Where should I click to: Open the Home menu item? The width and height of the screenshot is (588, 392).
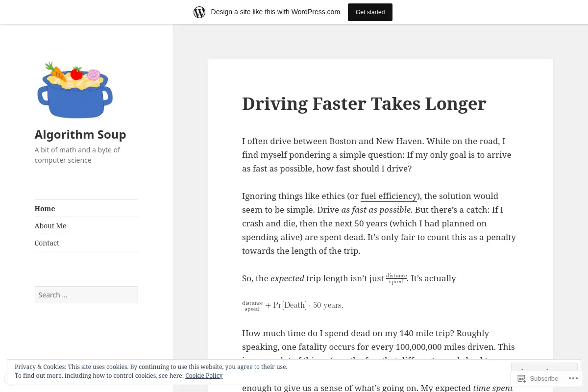[x=45, y=208]
